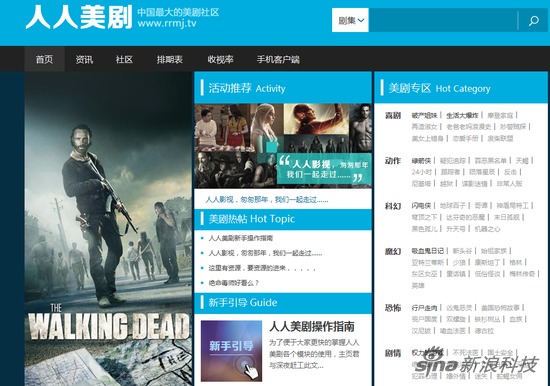The width and height of the screenshot is (550, 386).
Task: Open hot topic 人人美剧新手操作指南
Action: (x=241, y=238)
